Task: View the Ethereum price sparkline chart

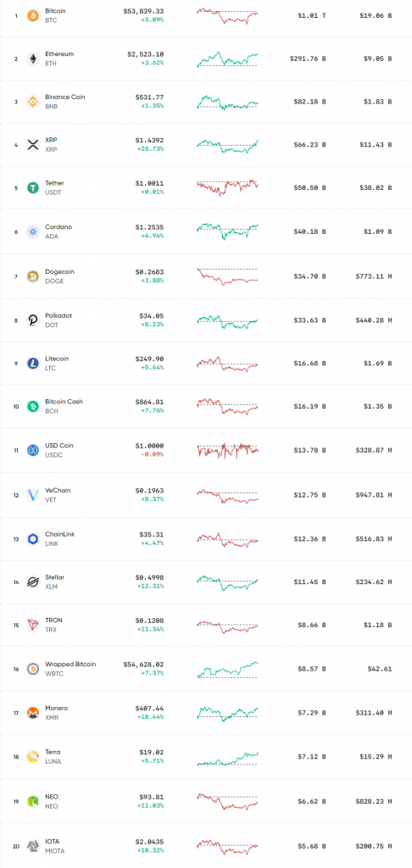Action: pos(227,58)
